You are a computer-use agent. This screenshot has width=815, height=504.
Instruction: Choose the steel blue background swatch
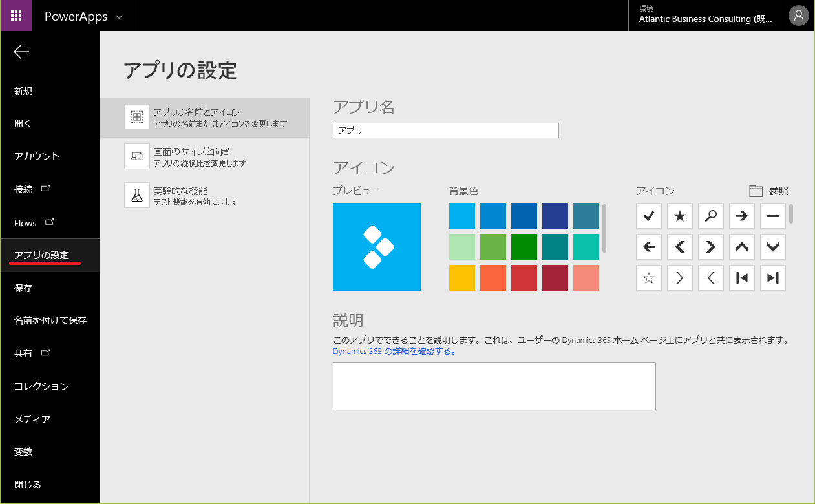[586, 216]
